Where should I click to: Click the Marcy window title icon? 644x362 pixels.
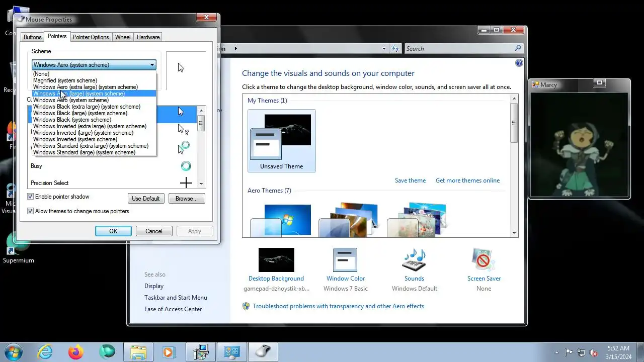point(536,84)
